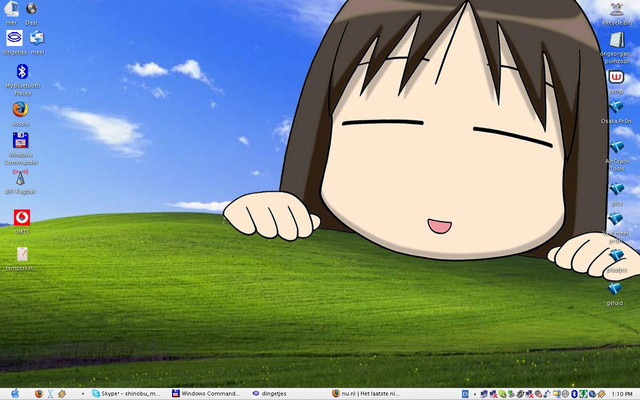Expand the hidden system tray icons arrow
Viewport: 640px width, 400px height.
(475, 394)
